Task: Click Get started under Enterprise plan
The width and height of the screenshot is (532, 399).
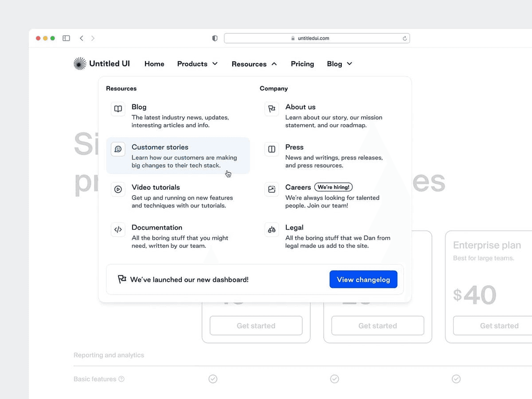Action: click(500, 326)
